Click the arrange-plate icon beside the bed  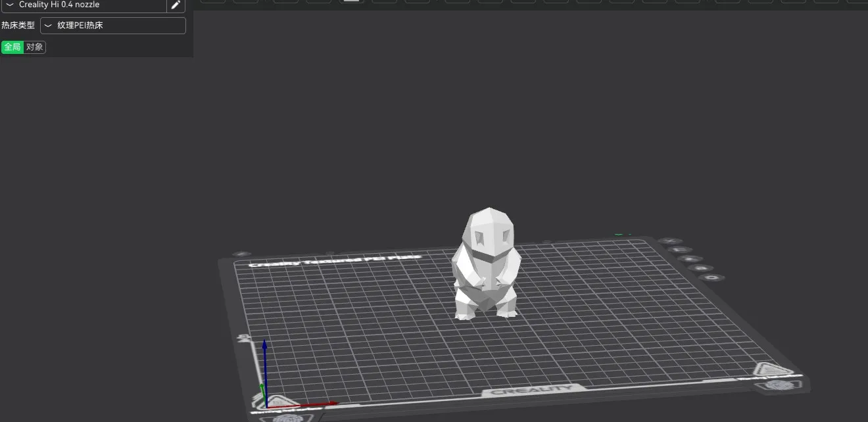690,259
